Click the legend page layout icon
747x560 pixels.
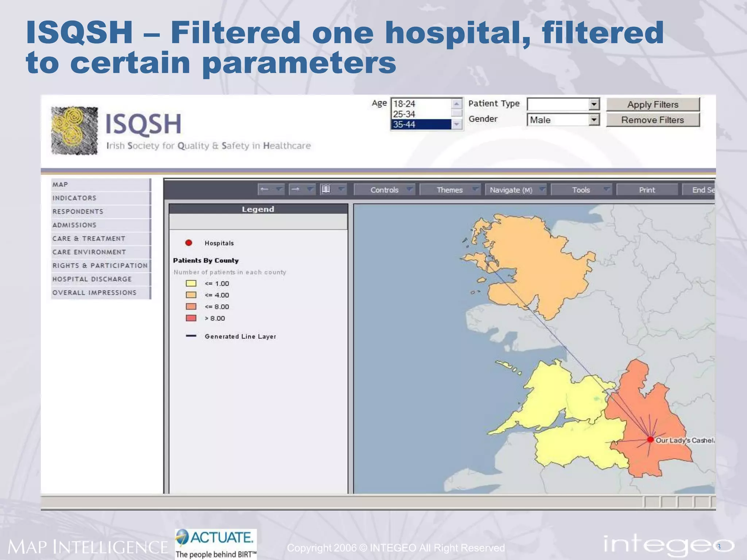pos(326,190)
